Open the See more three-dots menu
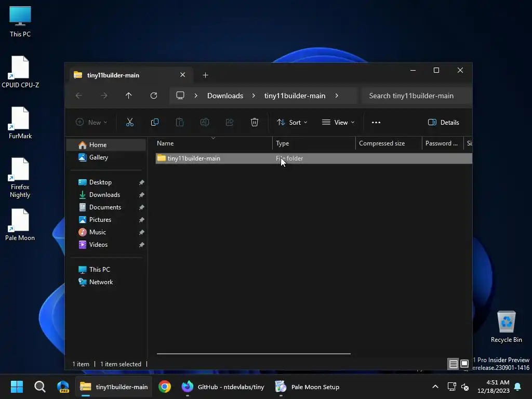 point(376,123)
